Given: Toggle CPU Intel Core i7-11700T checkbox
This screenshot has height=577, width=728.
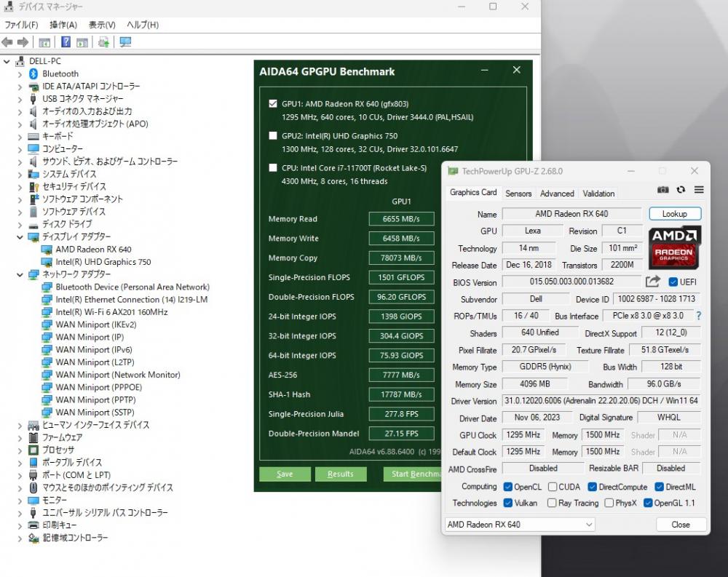Looking at the screenshot, I should pyautogui.click(x=273, y=167).
